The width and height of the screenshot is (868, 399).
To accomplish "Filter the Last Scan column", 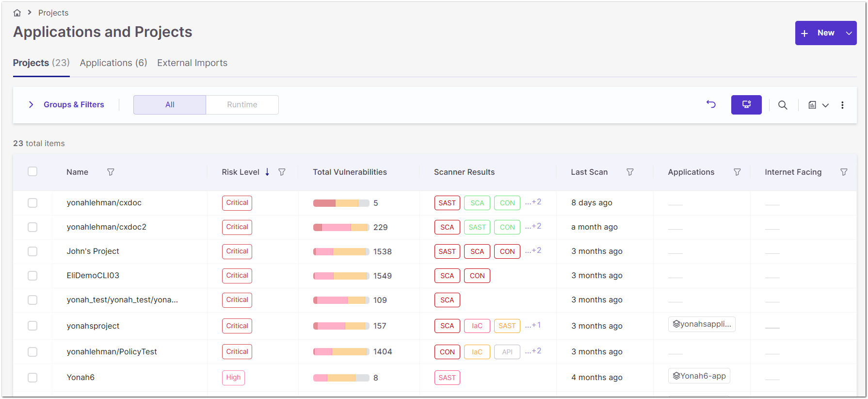I will tap(630, 172).
